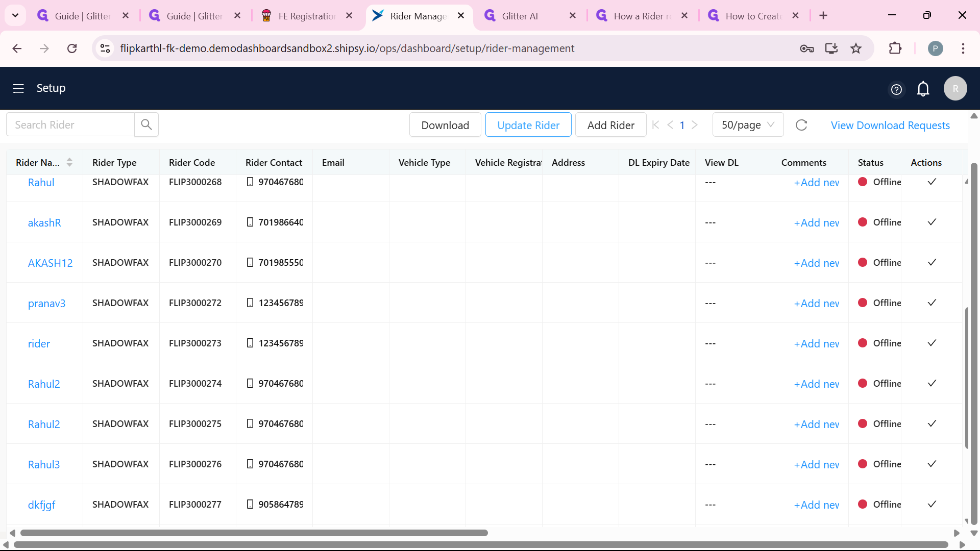Click the checkmark action for rider row
This screenshot has height=551, width=980.
[x=932, y=343]
